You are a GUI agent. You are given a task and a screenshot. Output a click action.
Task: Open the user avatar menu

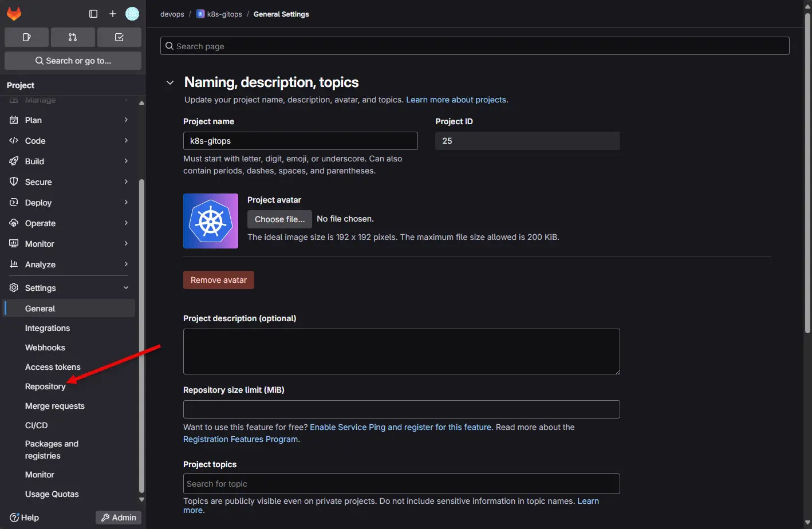click(x=132, y=14)
